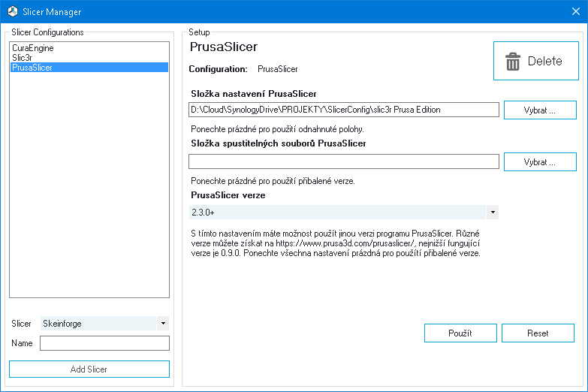This screenshot has height=392, width=588.
Task: Open the Slicer type dropdown showing Skeinforge
Action: (x=104, y=324)
